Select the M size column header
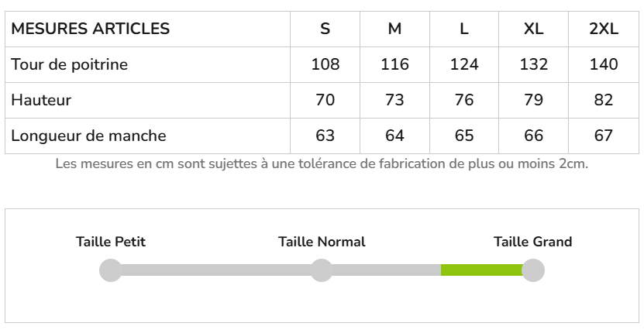Viewport: 644px width, 330px height. pyautogui.click(x=394, y=29)
